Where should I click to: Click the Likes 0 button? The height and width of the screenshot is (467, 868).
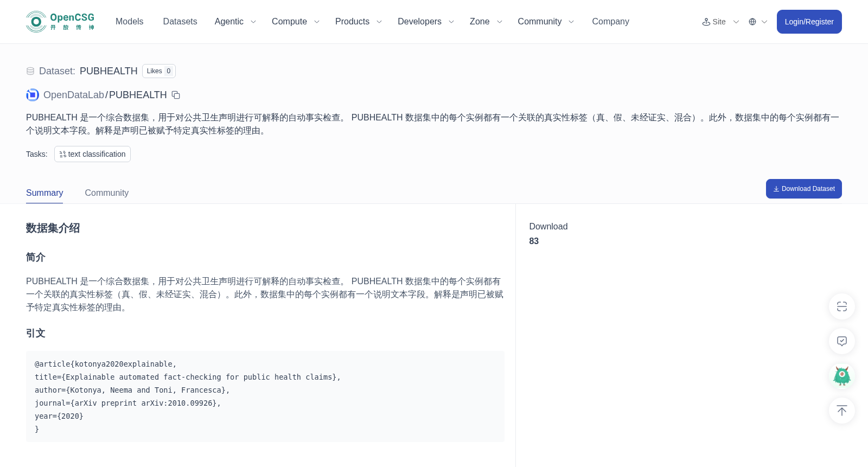tap(159, 71)
